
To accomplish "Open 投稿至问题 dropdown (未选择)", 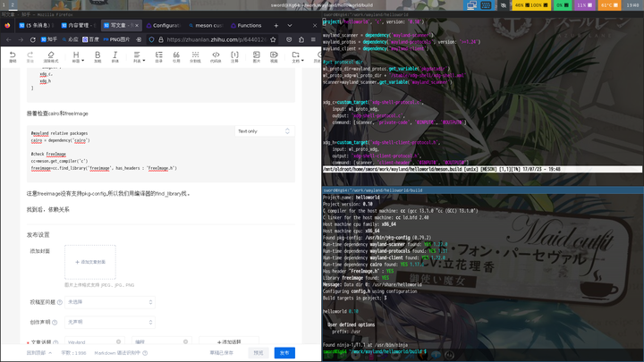I will (110, 302).
